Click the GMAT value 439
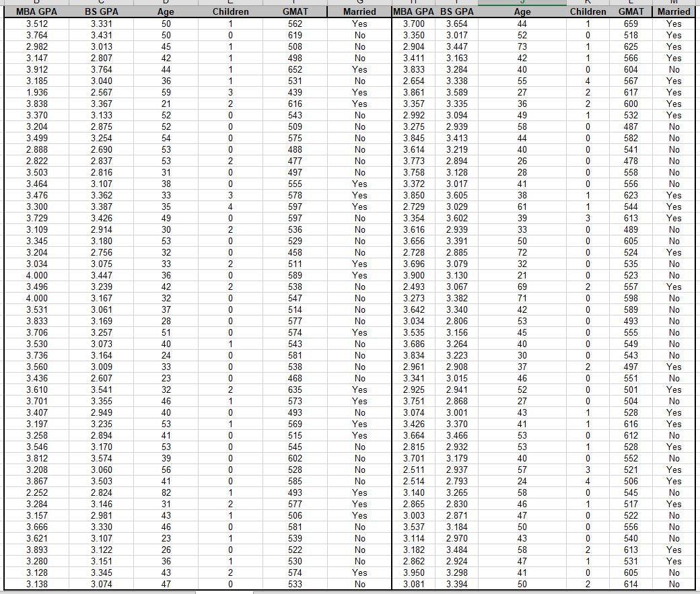Image resolution: width=700 pixels, height=594 pixels. (x=295, y=92)
